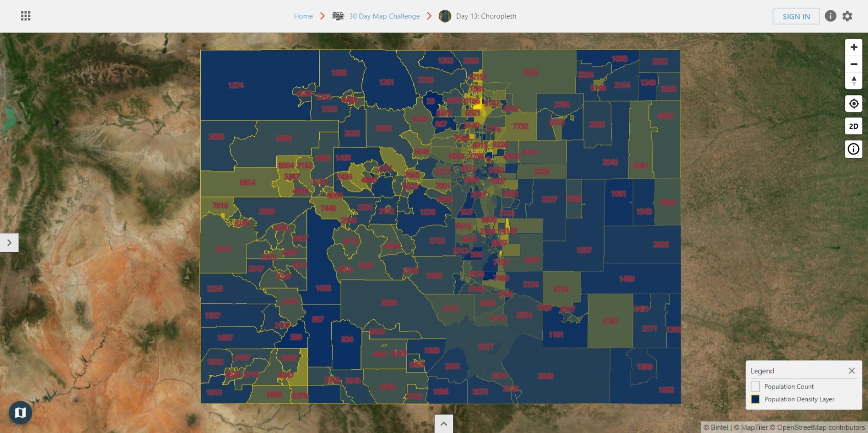The width and height of the screenshot is (868, 433).
Task: Click the Legend panel title
Action: [x=762, y=371]
